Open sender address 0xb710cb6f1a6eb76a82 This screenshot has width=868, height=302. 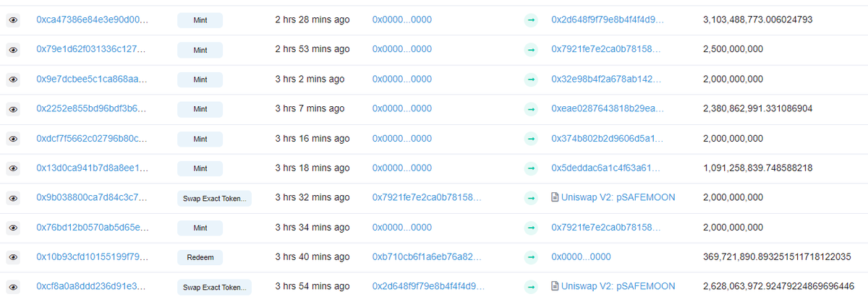pyautogui.click(x=426, y=256)
